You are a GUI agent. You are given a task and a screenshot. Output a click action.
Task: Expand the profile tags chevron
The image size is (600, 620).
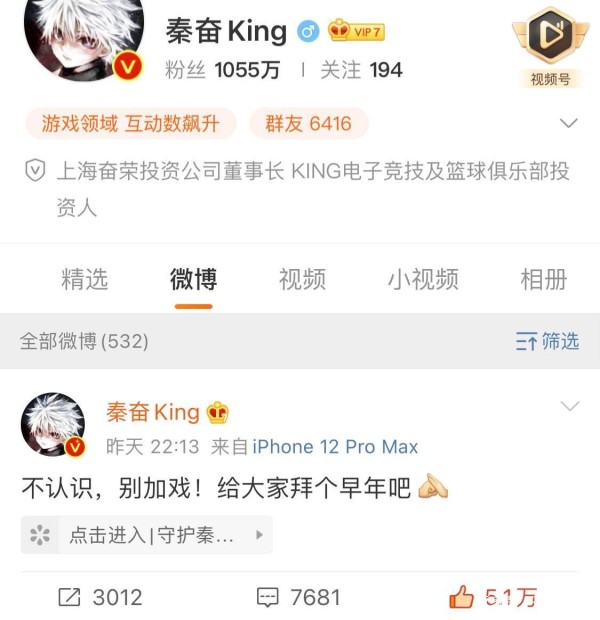[x=569, y=123]
